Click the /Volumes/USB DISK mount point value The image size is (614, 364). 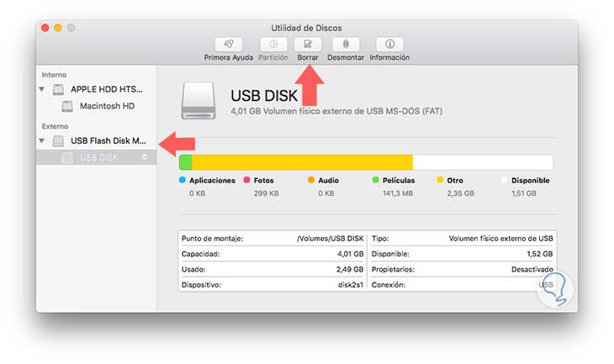(330, 239)
